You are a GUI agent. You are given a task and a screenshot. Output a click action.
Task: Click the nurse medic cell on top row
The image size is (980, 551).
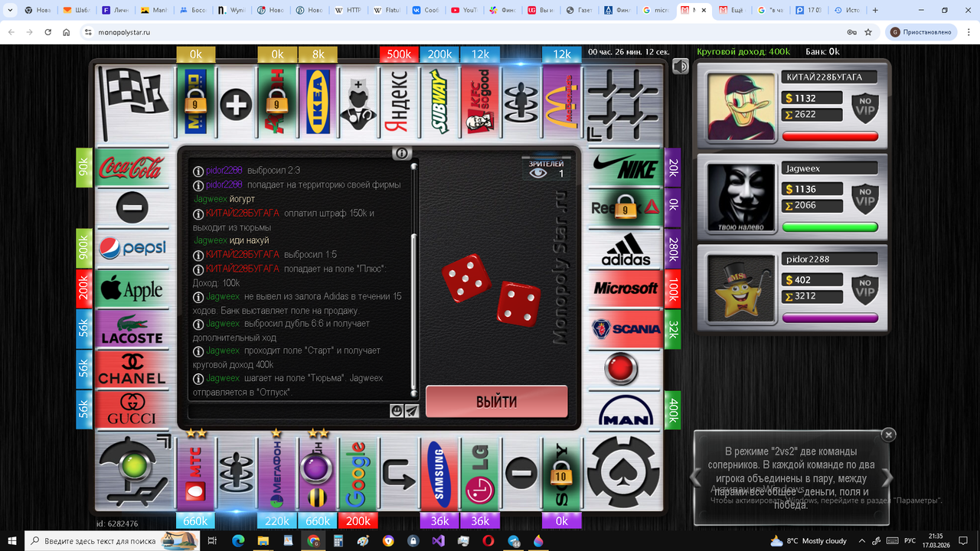[x=358, y=103]
